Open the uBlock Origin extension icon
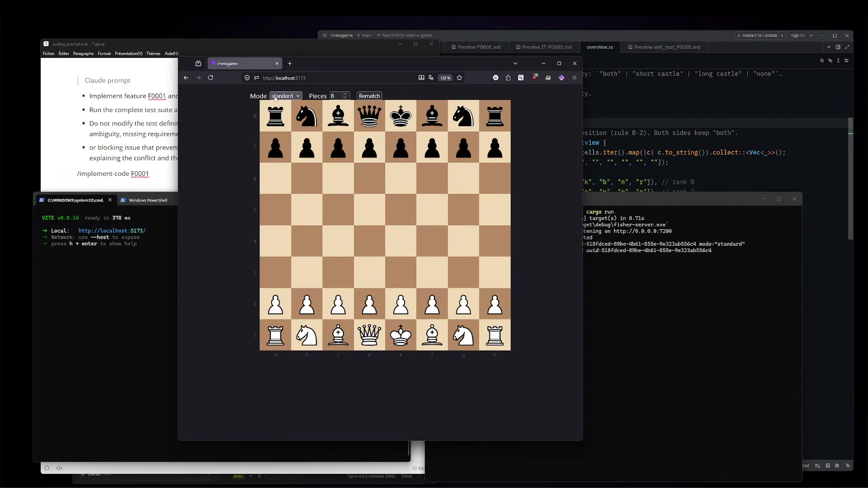 pyautogui.click(x=535, y=77)
